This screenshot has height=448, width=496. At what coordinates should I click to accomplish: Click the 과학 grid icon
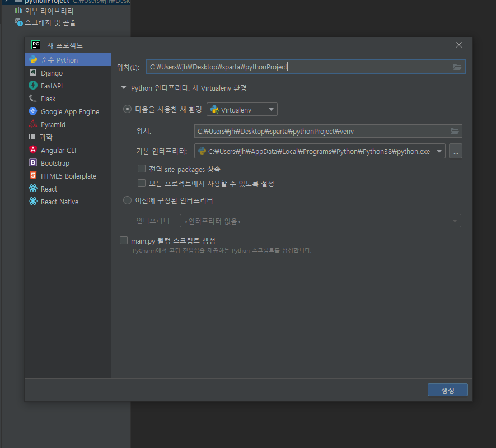coord(32,137)
